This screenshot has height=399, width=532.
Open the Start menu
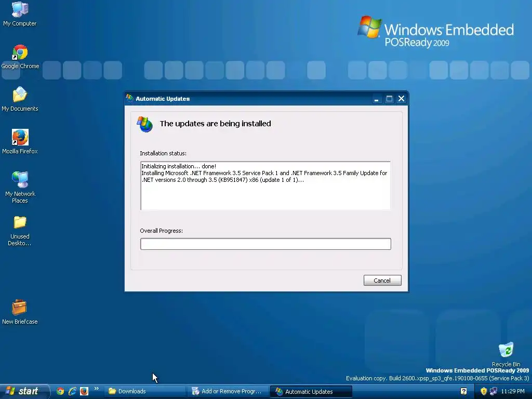pyautogui.click(x=24, y=391)
